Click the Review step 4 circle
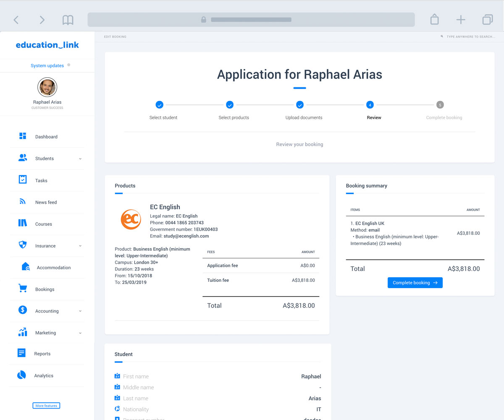Image resolution: width=504 pixels, height=420 pixels. pyautogui.click(x=370, y=105)
